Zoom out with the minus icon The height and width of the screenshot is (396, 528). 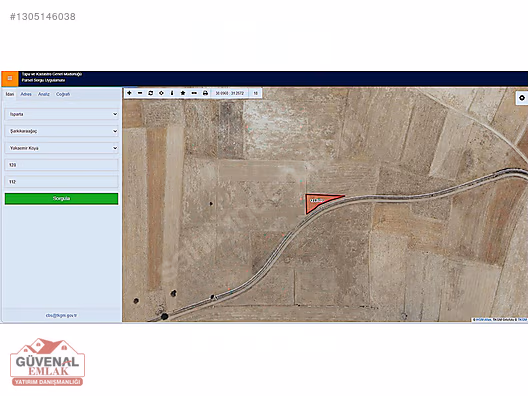pos(140,93)
